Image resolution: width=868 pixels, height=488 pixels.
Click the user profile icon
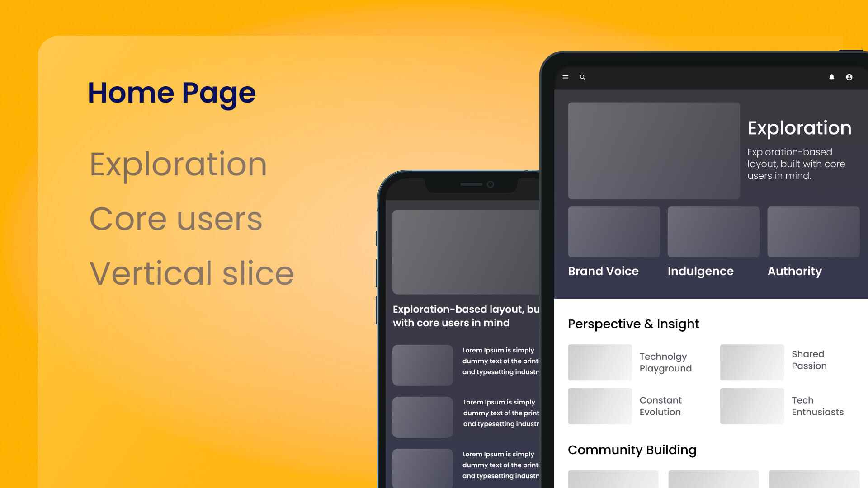848,77
